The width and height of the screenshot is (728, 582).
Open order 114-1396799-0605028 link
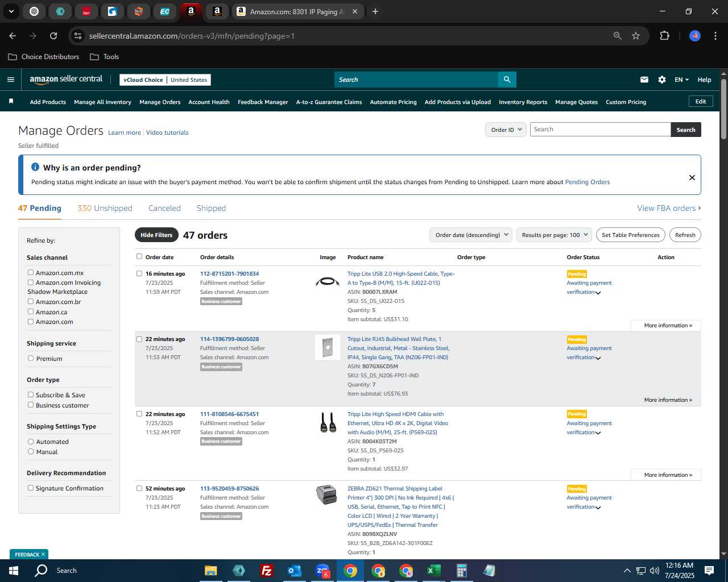pos(229,339)
